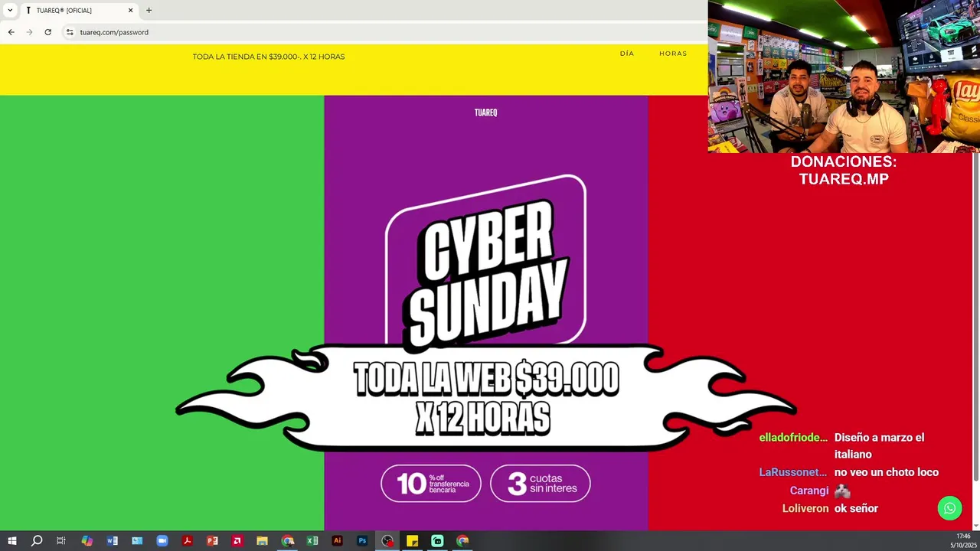Open Zoom from the taskbar

coord(162,541)
